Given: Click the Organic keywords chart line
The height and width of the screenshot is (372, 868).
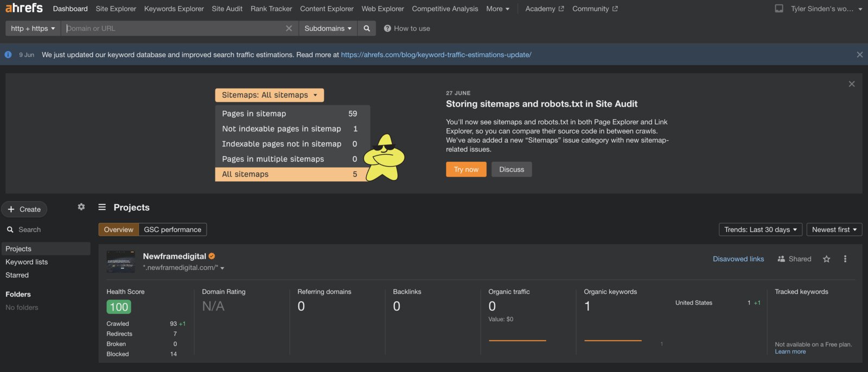Looking at the screenshot, I should click(612, 341).
